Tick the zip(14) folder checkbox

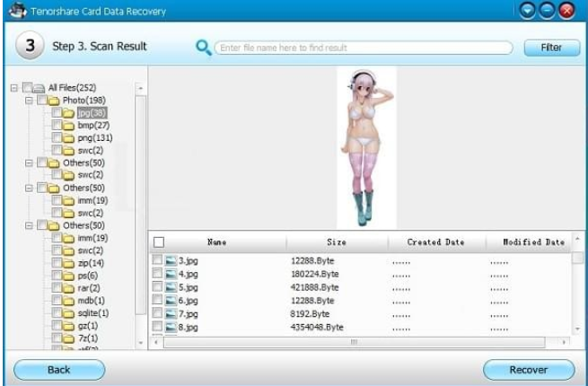point(57,263)
